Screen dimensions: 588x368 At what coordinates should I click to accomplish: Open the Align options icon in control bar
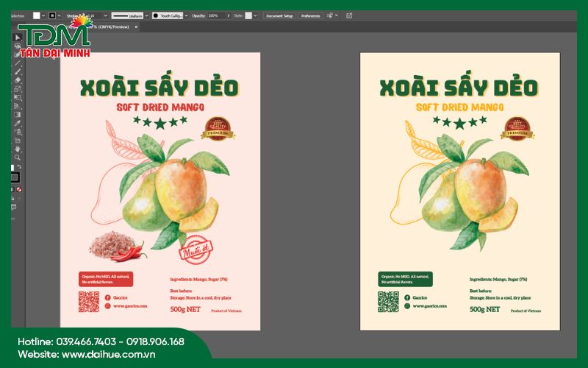pyautogui.click(x=329, y=15)
